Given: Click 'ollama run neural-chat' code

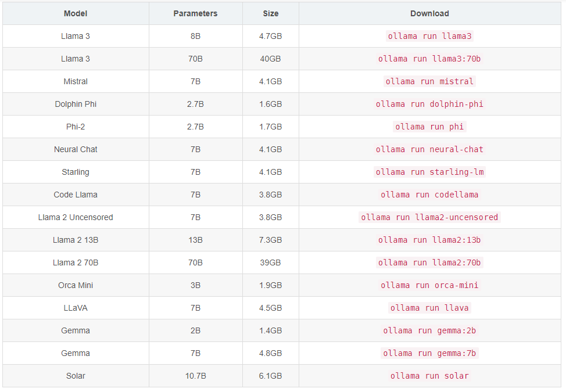Looking at the screenshot, I should click(429, 149).
